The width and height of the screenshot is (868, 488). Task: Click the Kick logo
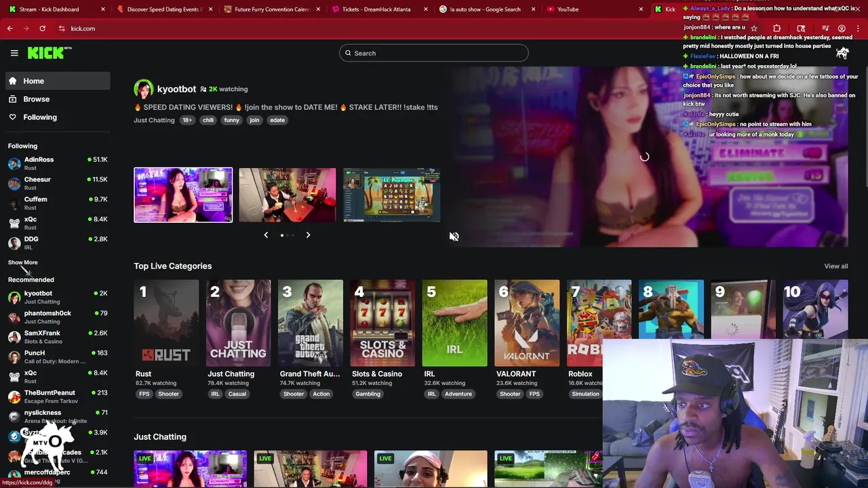50,53
